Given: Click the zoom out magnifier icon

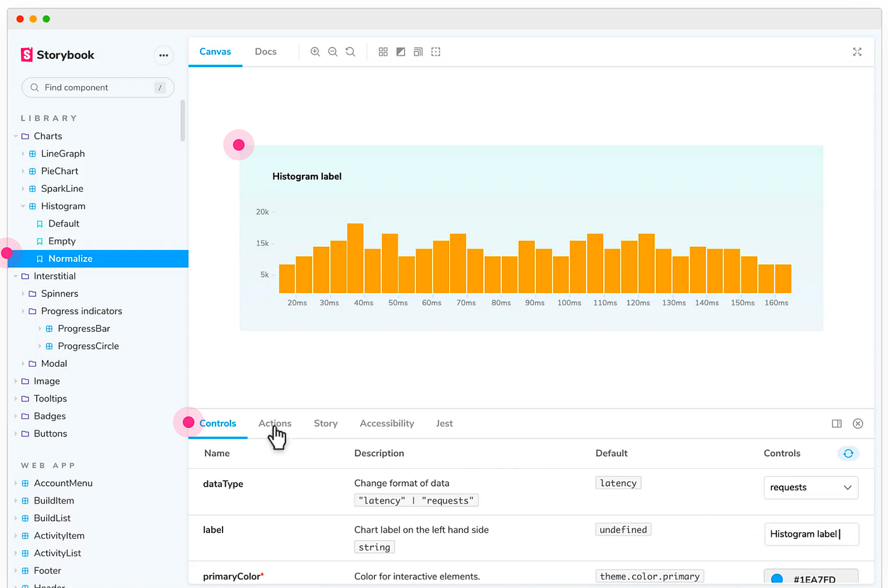Looking at the screenshot, I should click(332, 52).
